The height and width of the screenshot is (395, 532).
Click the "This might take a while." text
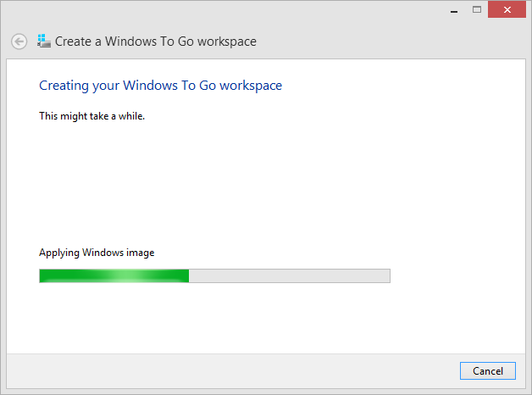tap(92, 116)
